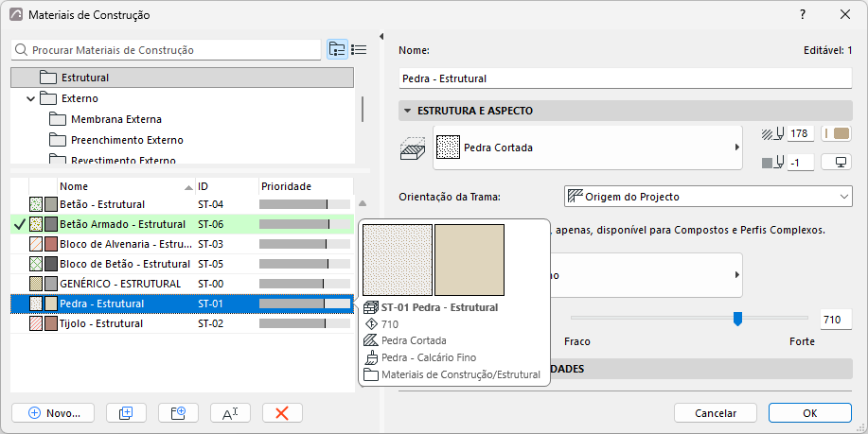Click foreground pen hatch icon
Screen dimensions: 868x434
tap(773, 134)
